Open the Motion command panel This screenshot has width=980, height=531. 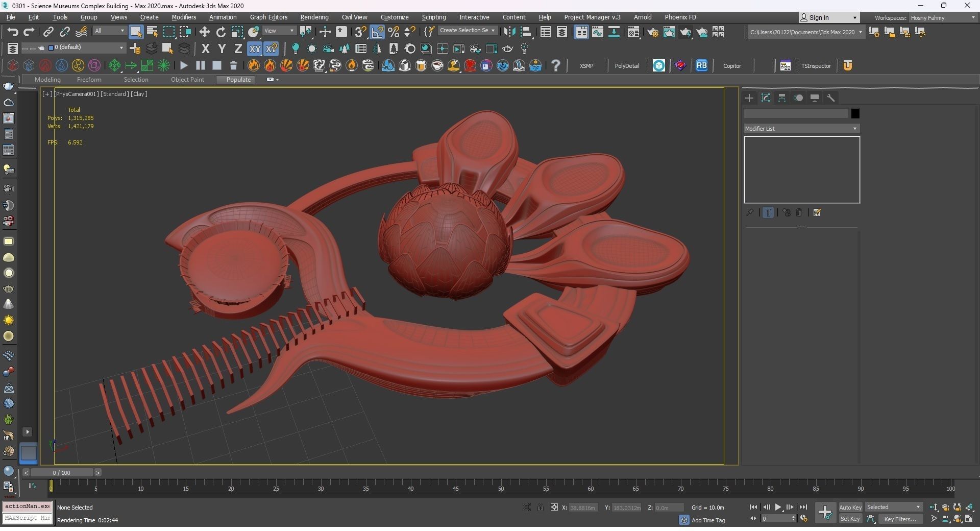tap(798, 98)
